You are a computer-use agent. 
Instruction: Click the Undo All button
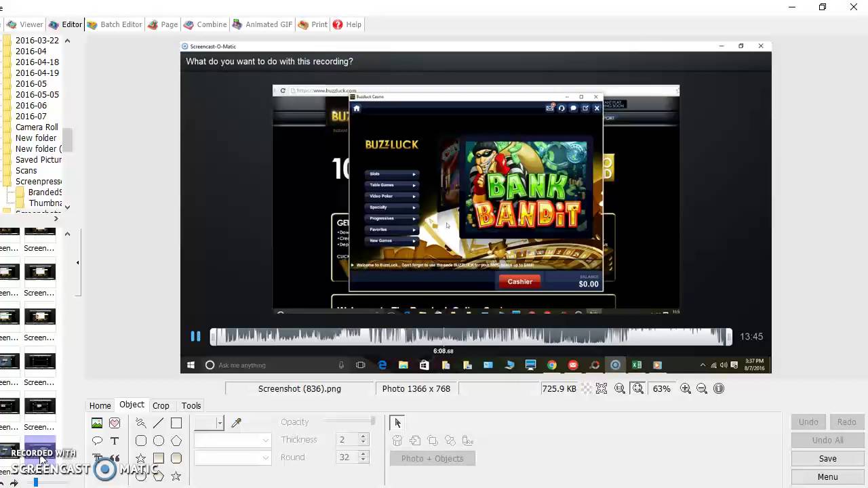click(827, 440)
